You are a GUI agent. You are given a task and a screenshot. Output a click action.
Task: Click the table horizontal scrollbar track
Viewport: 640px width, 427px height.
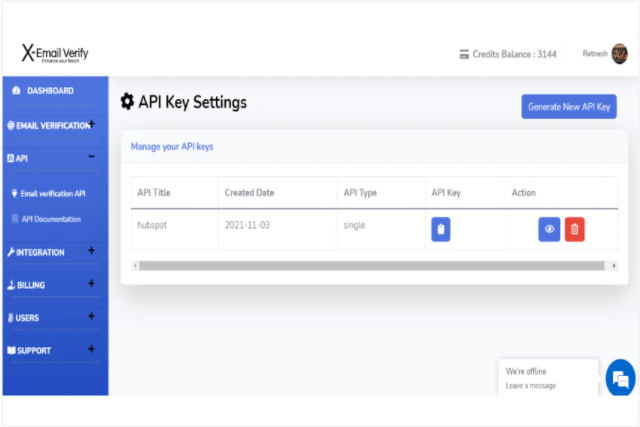point(371,266)
